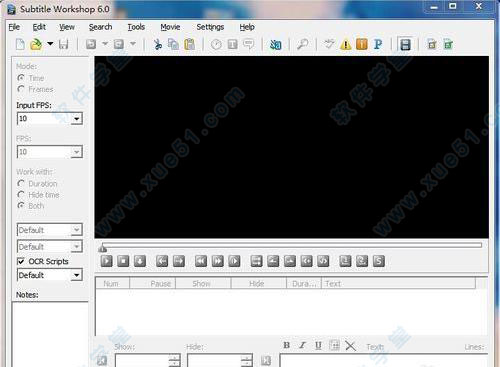Click the down arrow playback button
This screenshot has width=500, height=367.
(x=140, y=261)
